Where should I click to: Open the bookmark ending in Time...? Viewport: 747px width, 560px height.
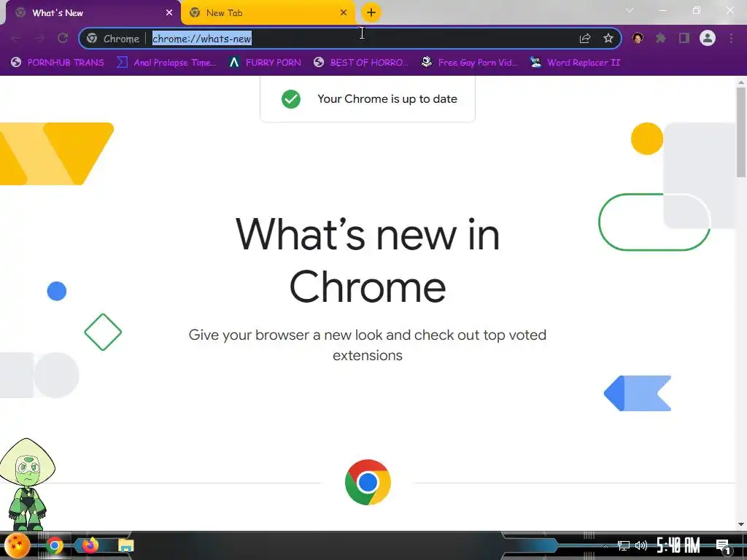click(x=166, y=63)
